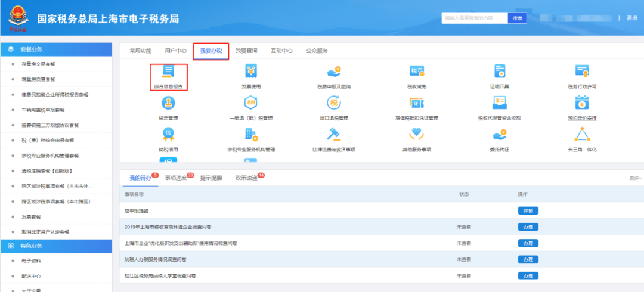The image size is (644, 292).
Task: Open the 税收减免 icon
Action: pos(416,71)
